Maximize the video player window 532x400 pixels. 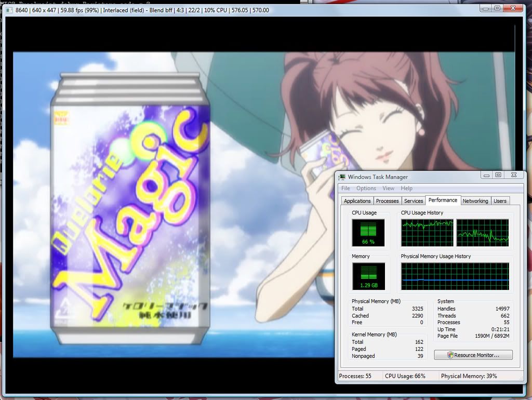[497, 8]
